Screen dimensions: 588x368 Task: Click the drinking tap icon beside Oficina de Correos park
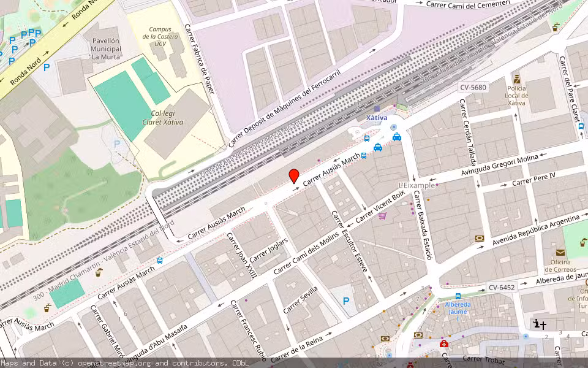pyautogui.click(x=583, y=242)
